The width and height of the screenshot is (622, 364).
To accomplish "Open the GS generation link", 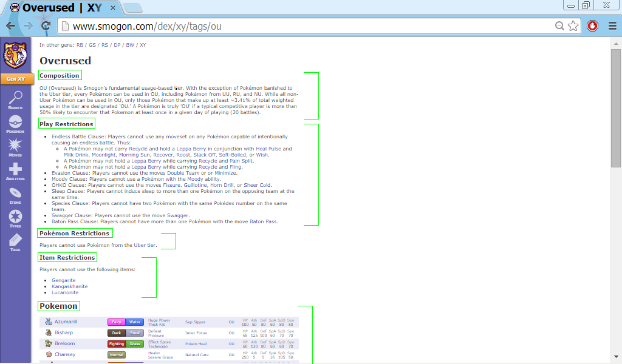I will click(x=92, y=45).
